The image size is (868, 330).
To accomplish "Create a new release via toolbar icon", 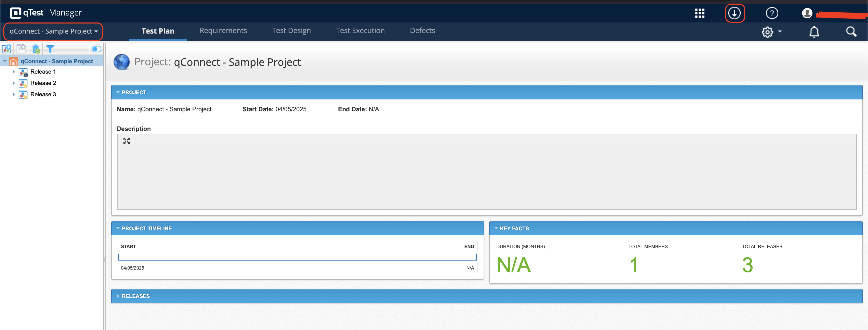I will click(7, 49).
